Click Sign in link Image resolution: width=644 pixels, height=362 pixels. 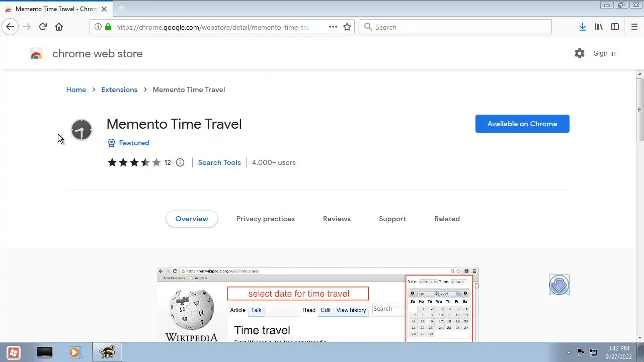pos(604,53)
